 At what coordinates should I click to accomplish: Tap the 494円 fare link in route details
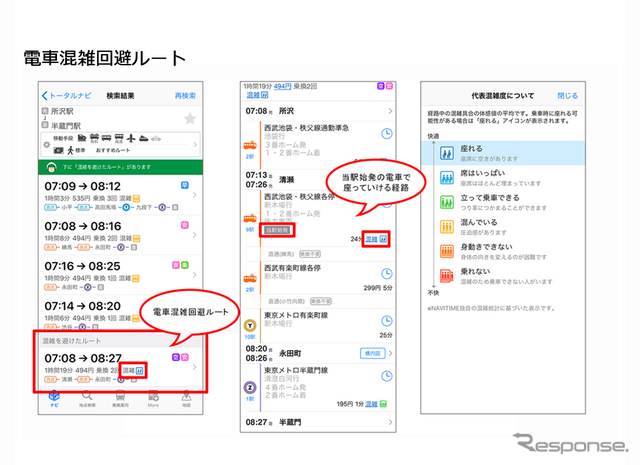[x=282, y=86]
